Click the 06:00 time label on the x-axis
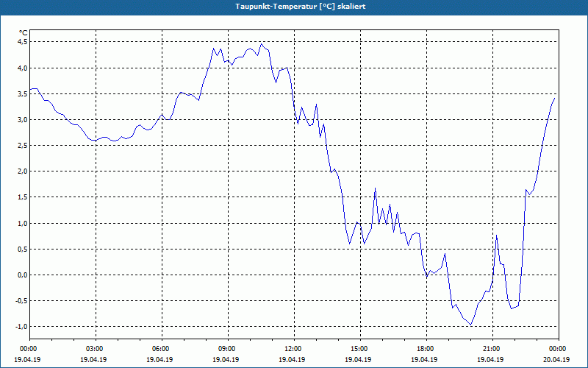Viewport: 588px width, 368px height. [162, 349]
